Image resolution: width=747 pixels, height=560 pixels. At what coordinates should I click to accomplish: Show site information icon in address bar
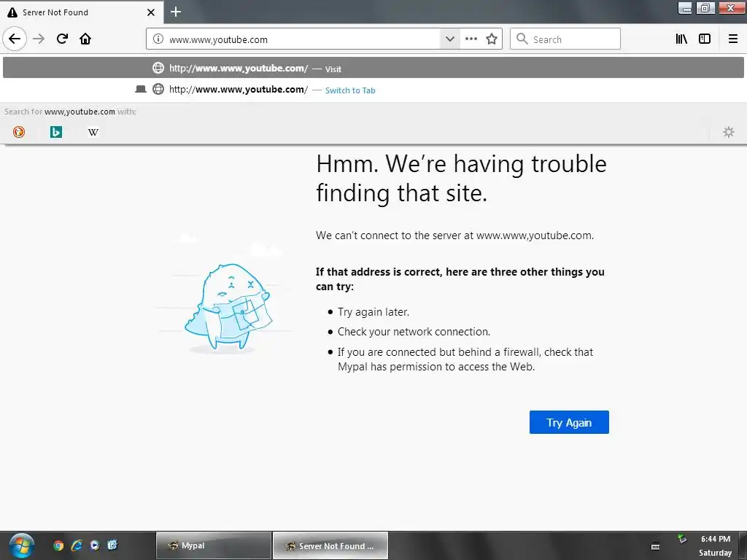pos(158,39)
